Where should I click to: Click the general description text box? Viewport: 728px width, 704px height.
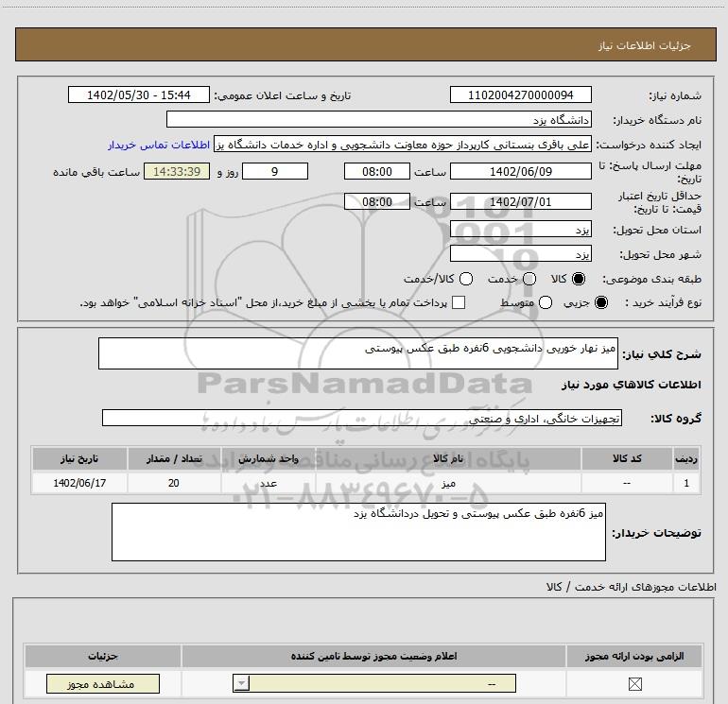[358, 353]
